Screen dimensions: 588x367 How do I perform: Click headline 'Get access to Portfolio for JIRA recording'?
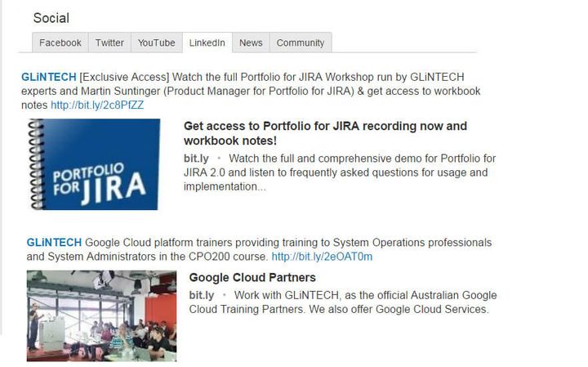tap(325, 133)
